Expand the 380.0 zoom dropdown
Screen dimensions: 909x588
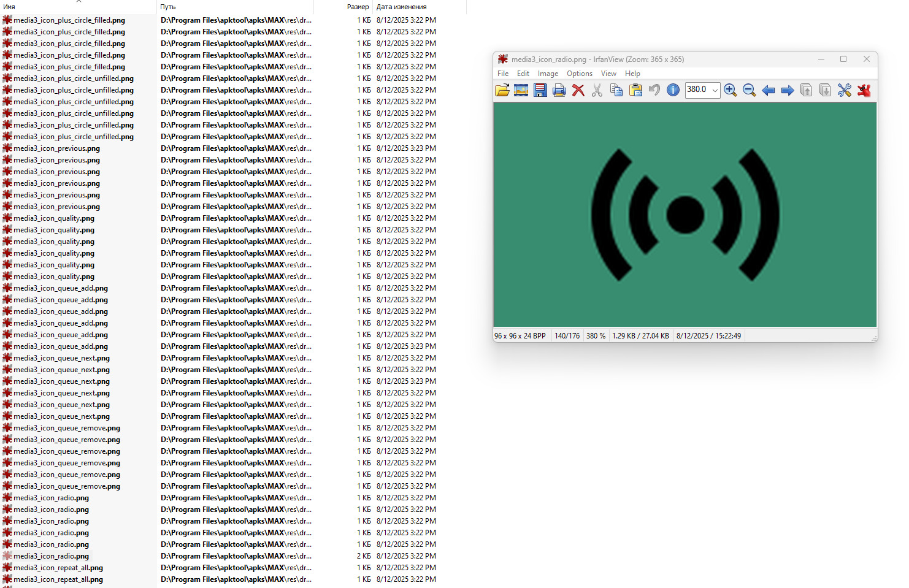[715, 90]
